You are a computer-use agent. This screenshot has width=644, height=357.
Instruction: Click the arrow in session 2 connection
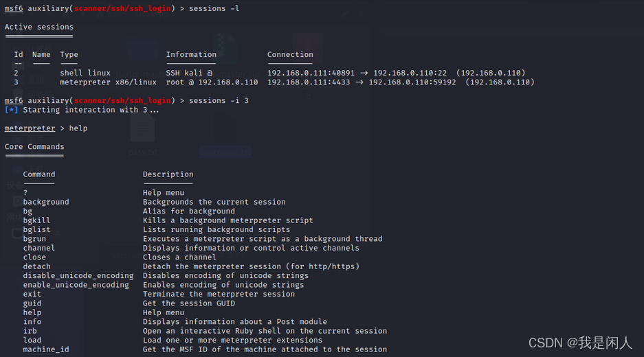364,73
